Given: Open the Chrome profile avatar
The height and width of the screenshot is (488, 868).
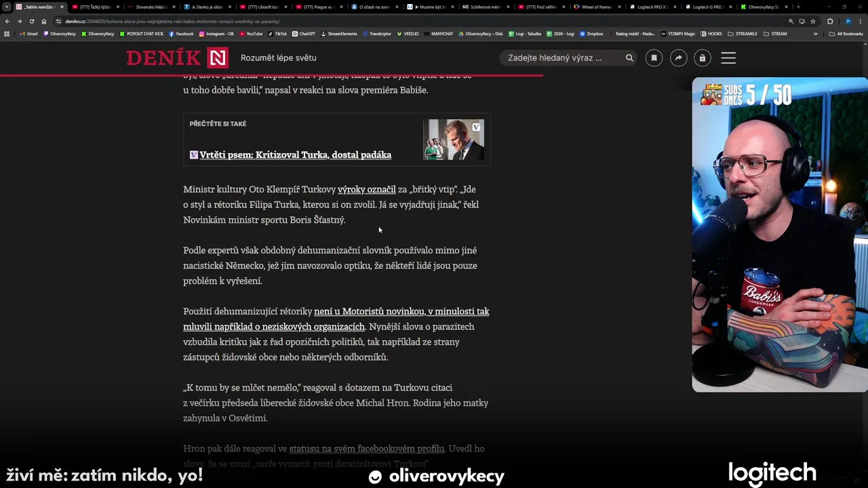Looking at the screenshot, I should (x=848, y=21).
